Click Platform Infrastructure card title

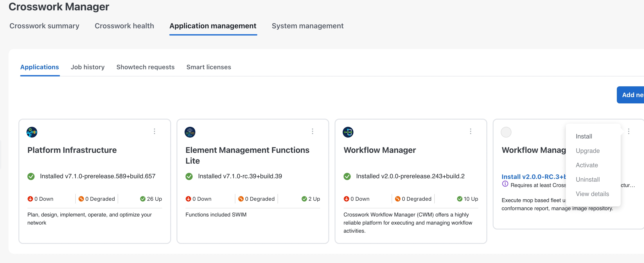(x=72, y=150)
